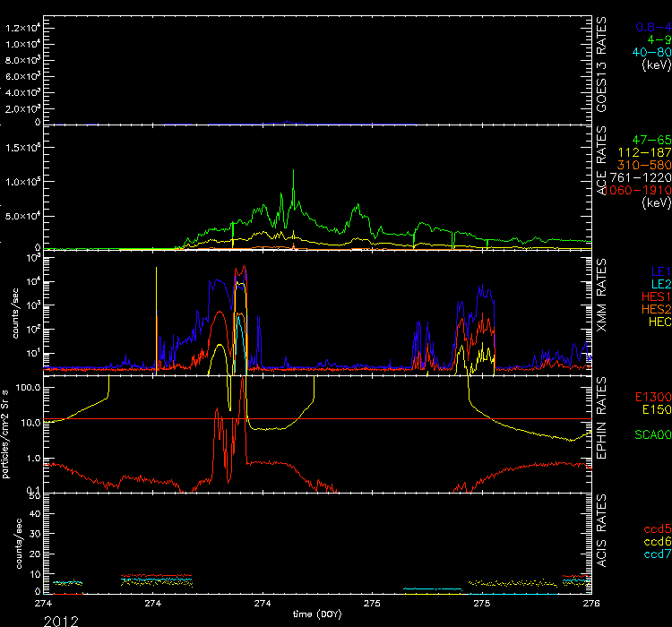
Task: Click the tallest green peak in ACE panel
Action: point(293,172)
